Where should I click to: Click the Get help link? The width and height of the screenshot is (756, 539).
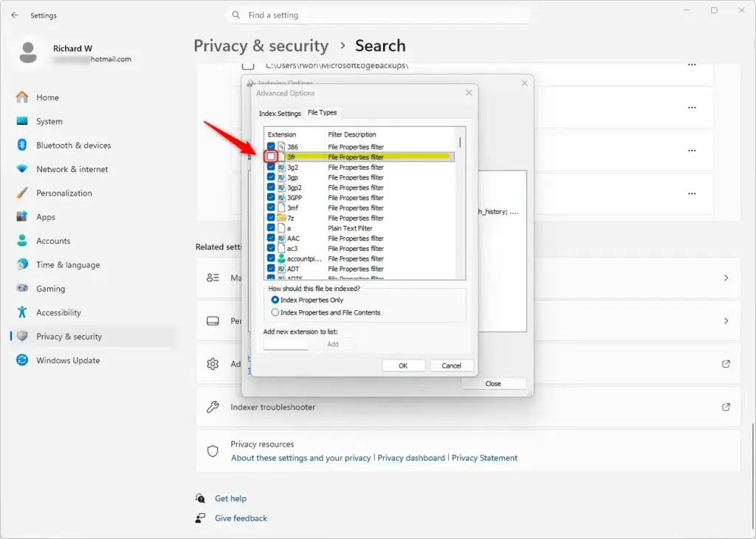(x=230, y=498)
